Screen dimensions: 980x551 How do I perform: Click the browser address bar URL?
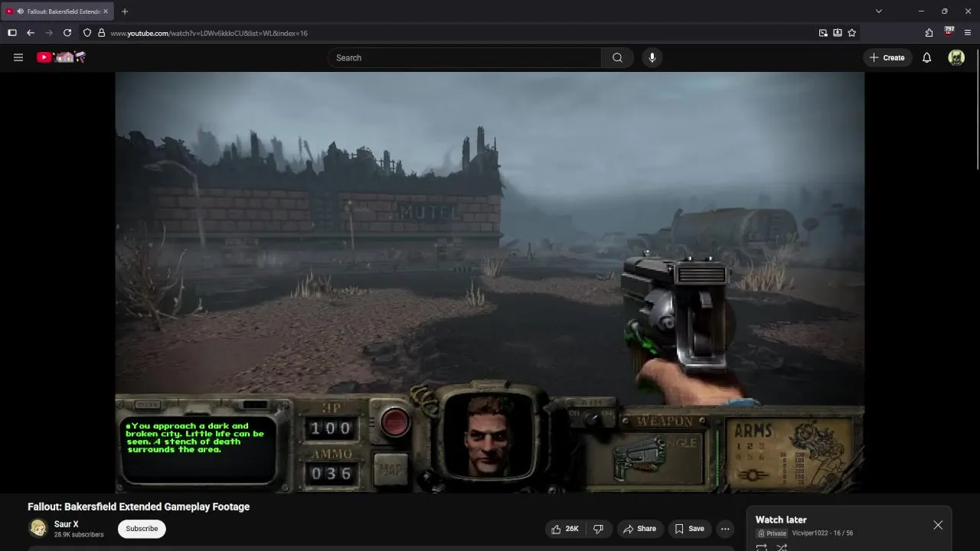tap(209, 33)
